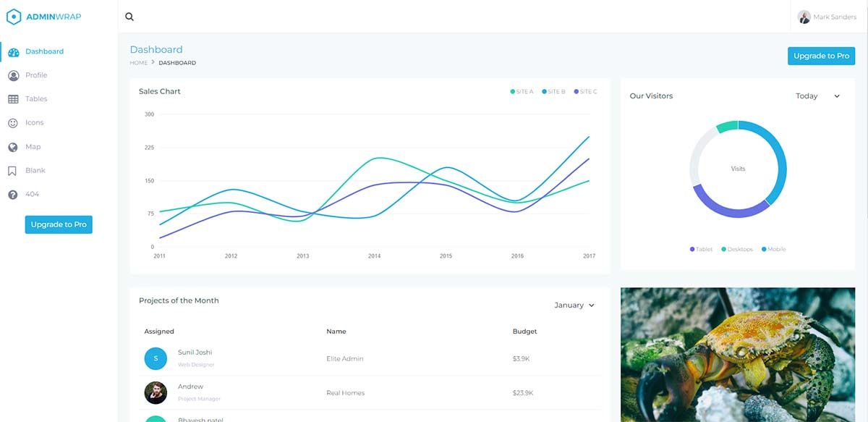The height and width of the screenshot is (422, 868).
Task: Toggle Site B legend in Sales Chart
Action: [553, 92]
